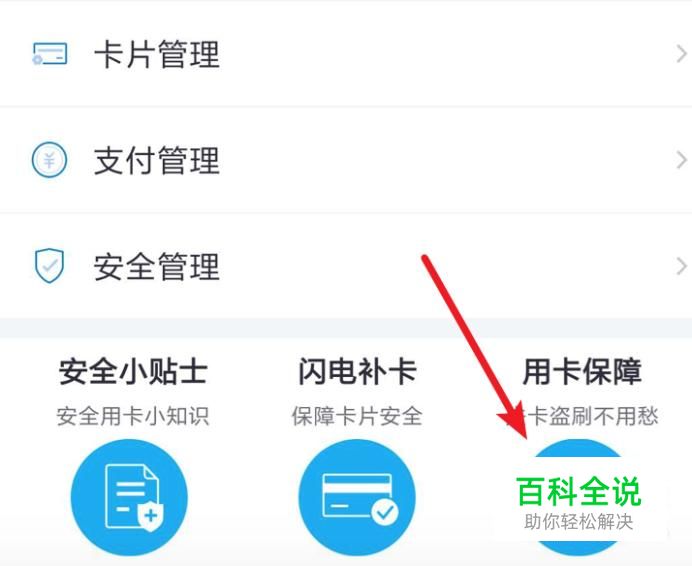692x566 pixels.
Task: Open the 安全管理 menu entry
Action: (346, 266)
